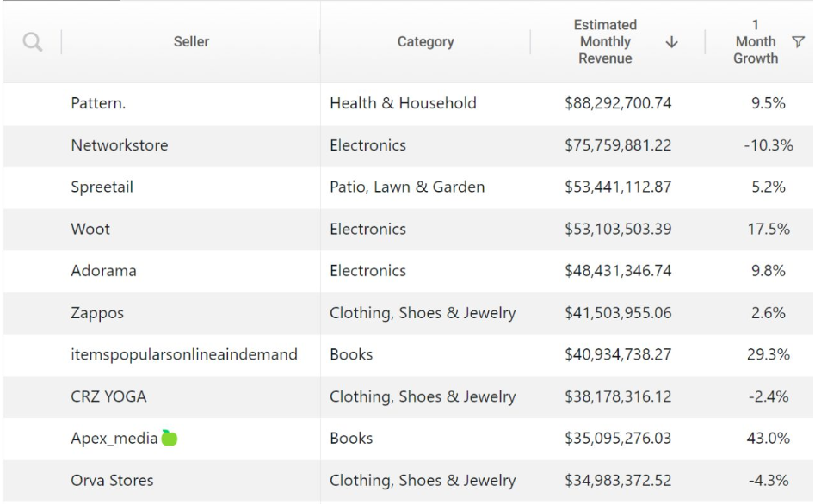815x504 pixels.
Task: Click the 1 Month Growth header label
Action: pos(756,42)
